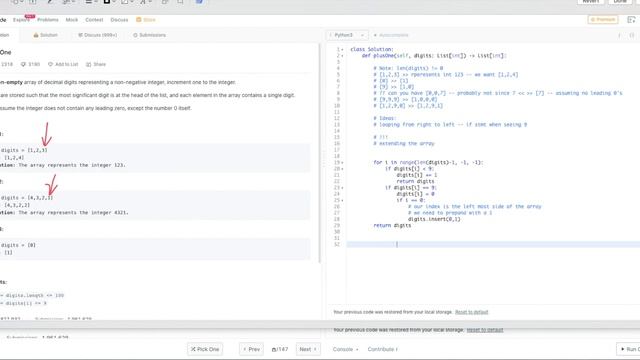Click the Pick One shuffle button

(x=205, y=349)
